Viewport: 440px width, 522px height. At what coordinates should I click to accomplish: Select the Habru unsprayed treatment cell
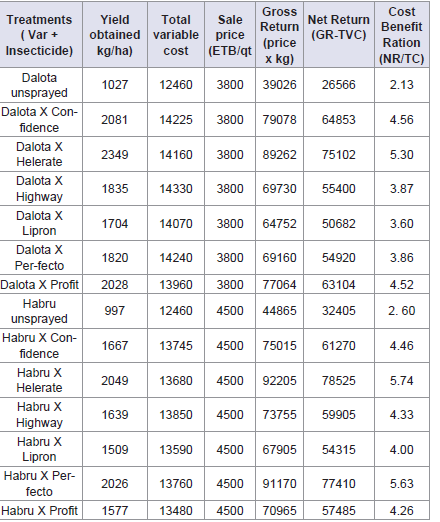39,311
